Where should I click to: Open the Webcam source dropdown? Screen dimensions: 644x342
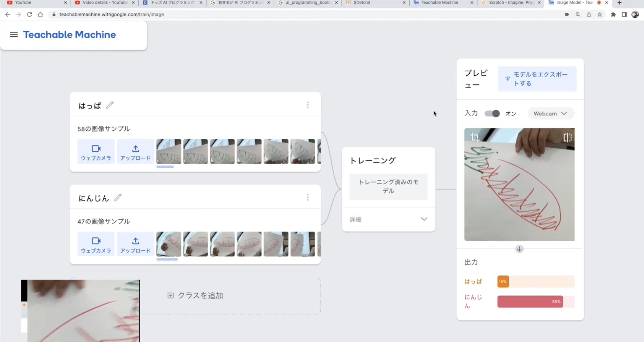point(551,113)
